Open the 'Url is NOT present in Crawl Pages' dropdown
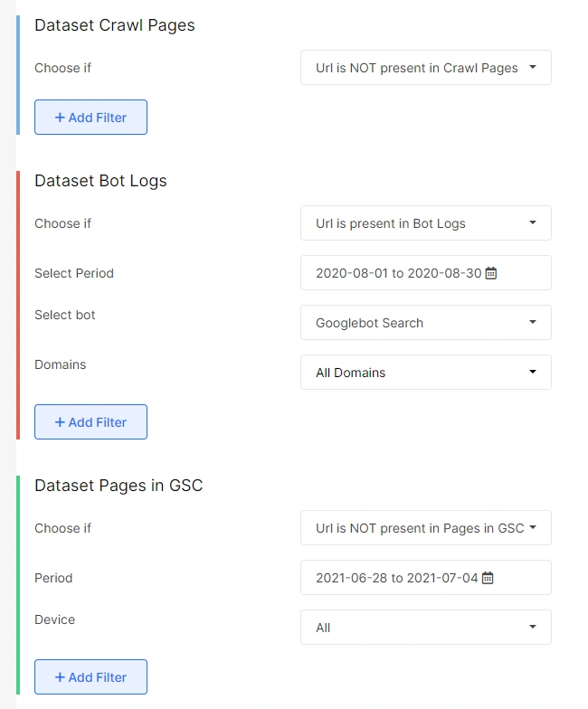The height and width of the screenshot is (709, 588). tap(425, 68)
